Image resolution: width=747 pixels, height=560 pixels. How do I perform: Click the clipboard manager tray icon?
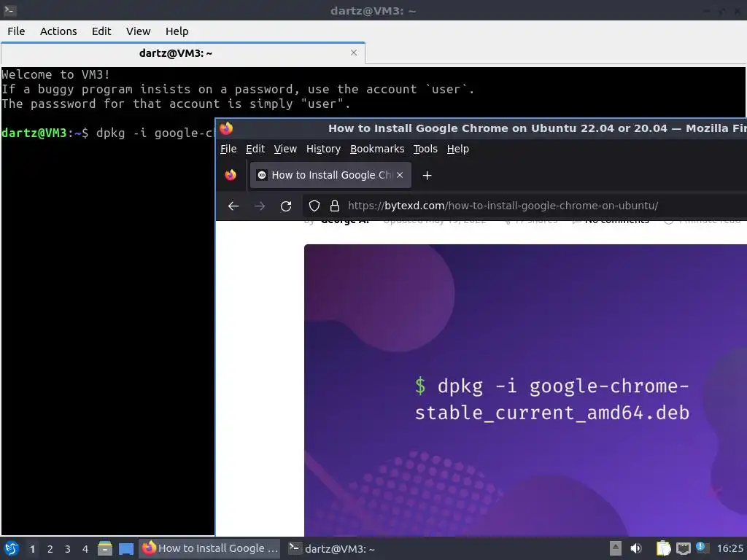[663, 548]
